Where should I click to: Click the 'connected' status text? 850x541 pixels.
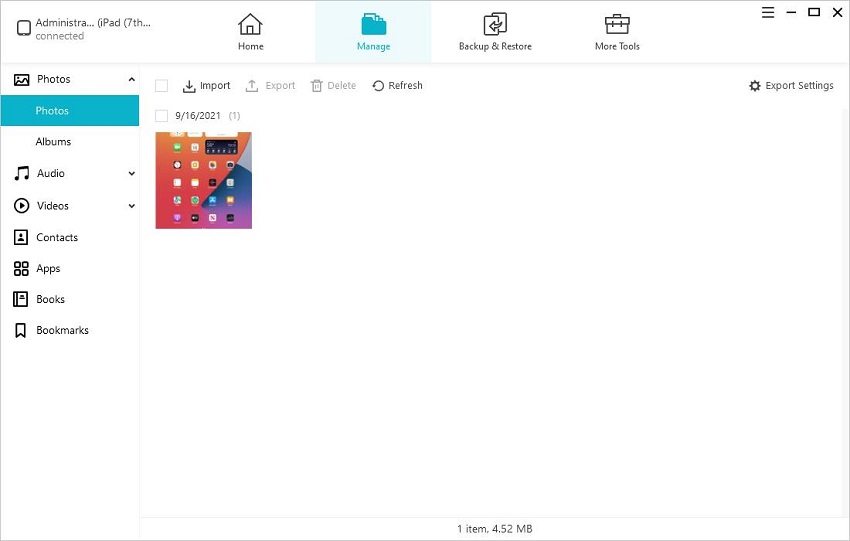[x=60, y=36]
